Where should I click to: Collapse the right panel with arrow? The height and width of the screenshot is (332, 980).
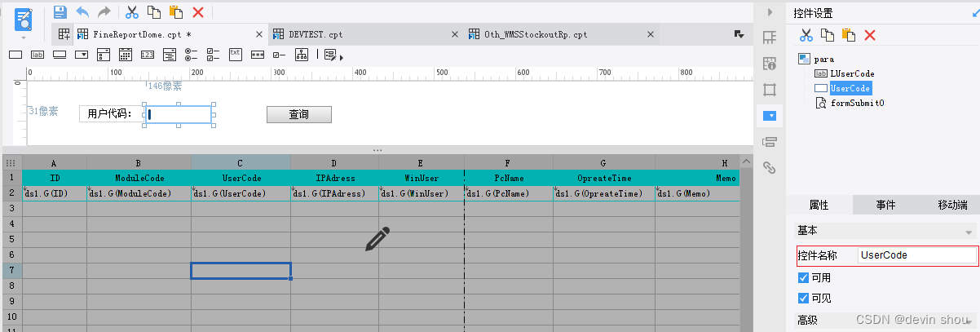click(769, 12)
